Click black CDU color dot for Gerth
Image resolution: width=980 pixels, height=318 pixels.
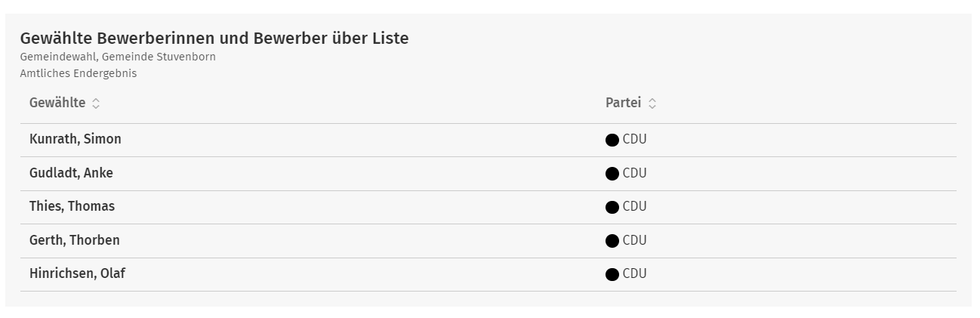tap(612, 241)
